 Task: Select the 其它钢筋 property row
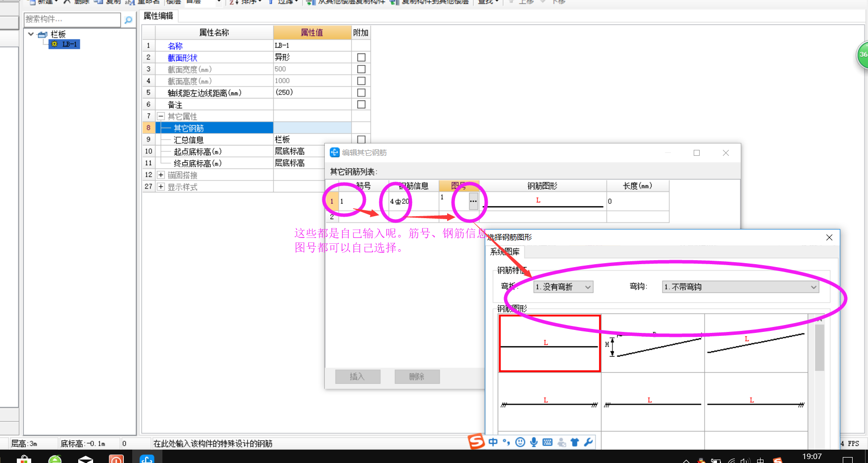[x=214, y=128]
